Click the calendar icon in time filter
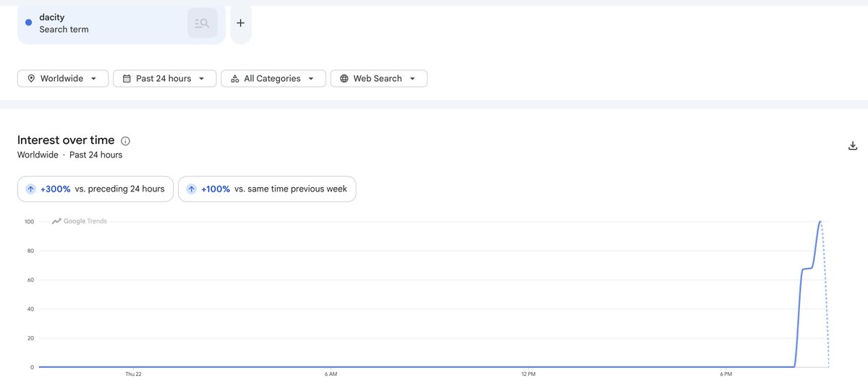The image size is (868, 391). click(x=127, y=78)
